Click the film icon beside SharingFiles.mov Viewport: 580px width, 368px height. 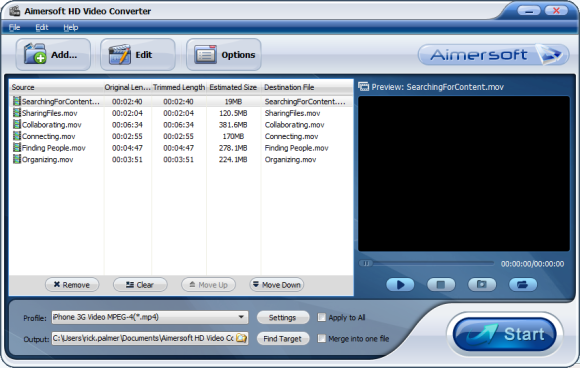click(17, 112)
